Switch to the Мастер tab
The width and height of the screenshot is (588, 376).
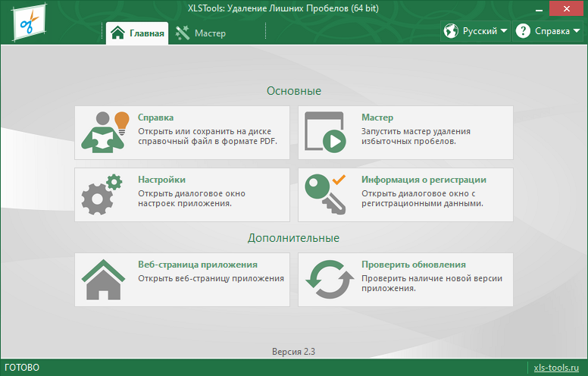click(201, 33)
